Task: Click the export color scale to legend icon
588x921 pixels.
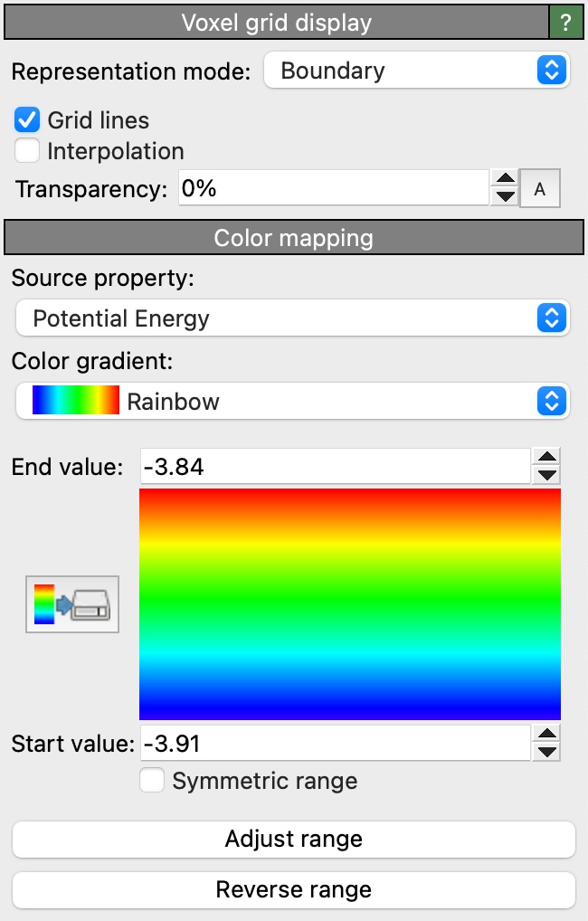Action: pos(72,603)
